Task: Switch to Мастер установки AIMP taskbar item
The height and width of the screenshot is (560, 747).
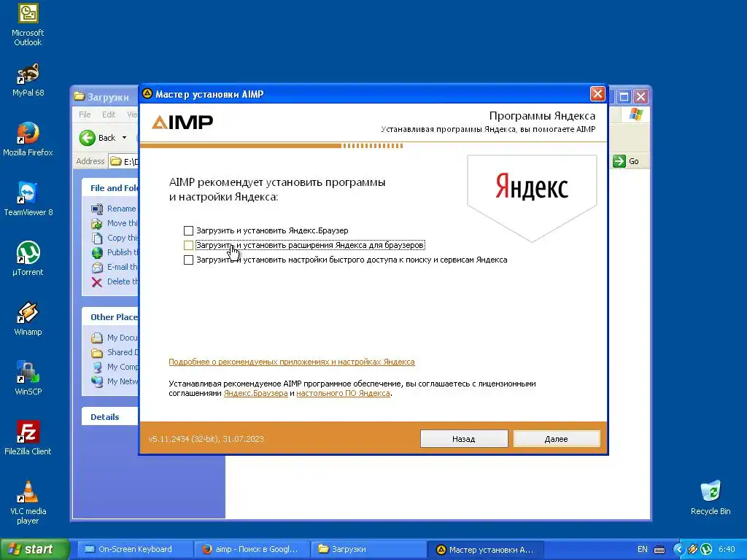Action: (484, 549)
